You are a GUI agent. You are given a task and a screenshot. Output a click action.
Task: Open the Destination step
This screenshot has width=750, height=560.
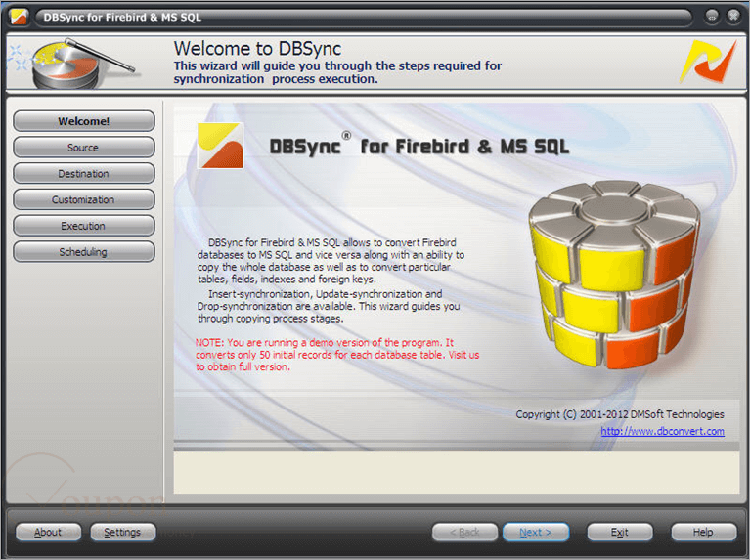click(84, 174)
